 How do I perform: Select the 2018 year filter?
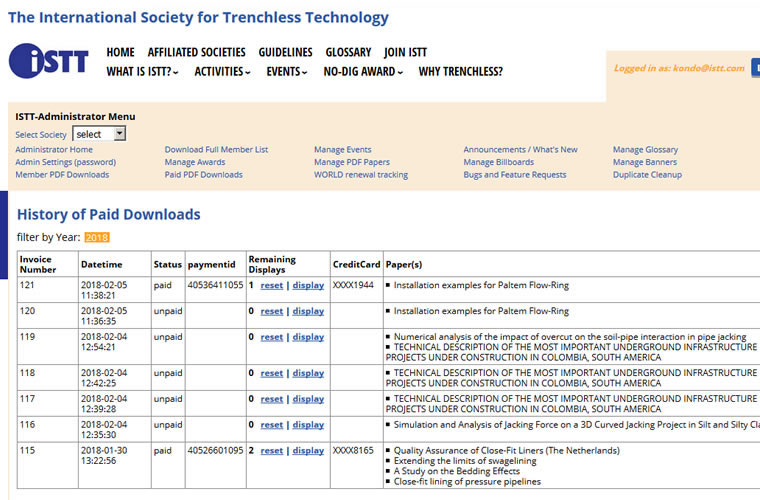point(97,237)
